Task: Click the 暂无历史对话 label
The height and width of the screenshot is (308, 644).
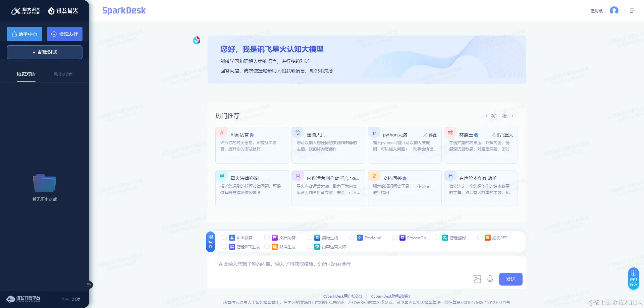Action: [45, 199]
